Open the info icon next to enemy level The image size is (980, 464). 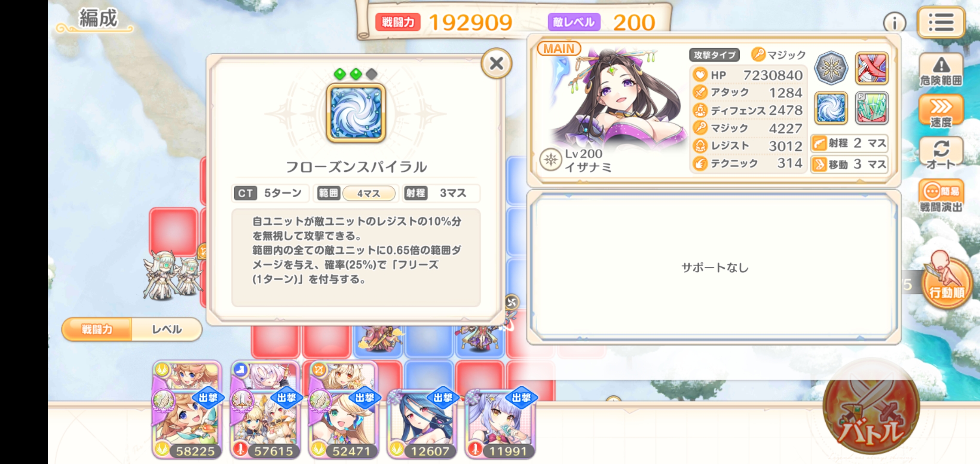pos(894,22)
